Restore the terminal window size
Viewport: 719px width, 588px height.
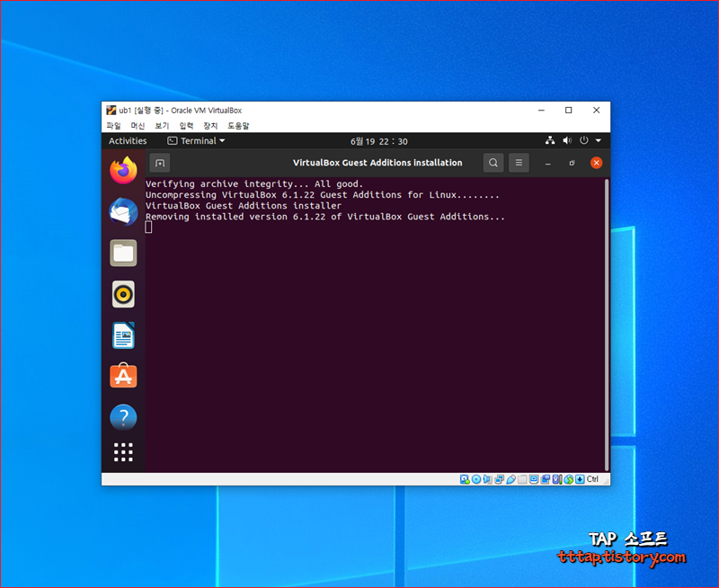[572, 163]
